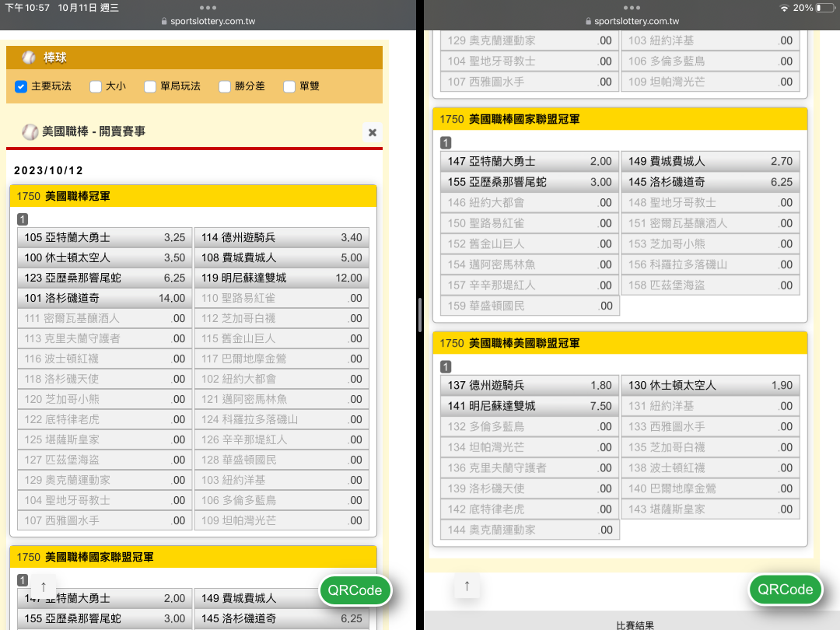Select bet 105 亞特蘭大勇士 at 3.25
The image size is (840, 630).
pyautogui.click(x=104, y=237)
